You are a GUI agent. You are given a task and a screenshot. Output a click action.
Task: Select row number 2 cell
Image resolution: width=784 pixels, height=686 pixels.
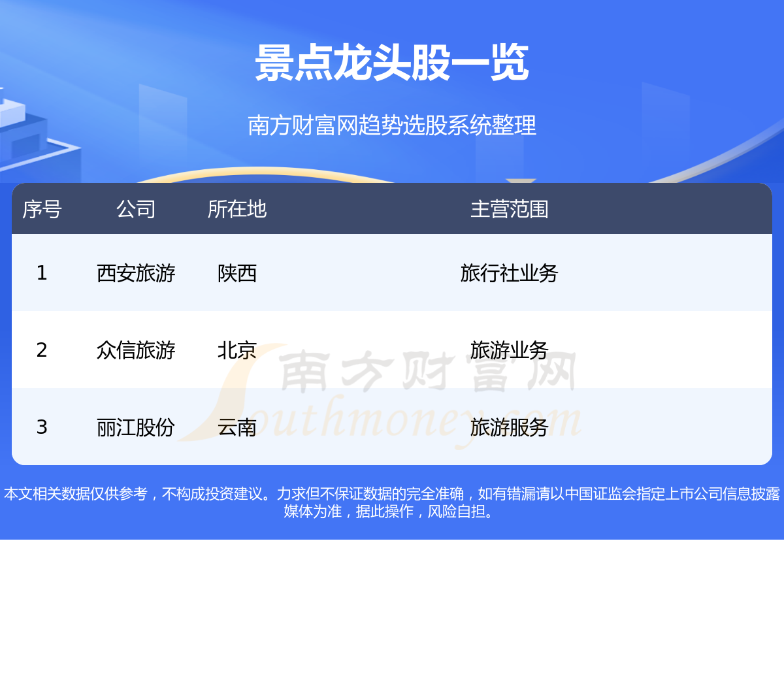click(x=42, y=350)
